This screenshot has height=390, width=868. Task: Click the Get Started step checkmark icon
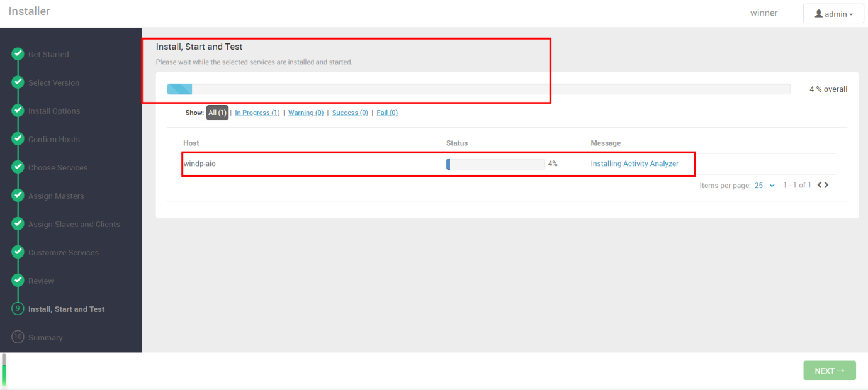click(x=18, y=54)
